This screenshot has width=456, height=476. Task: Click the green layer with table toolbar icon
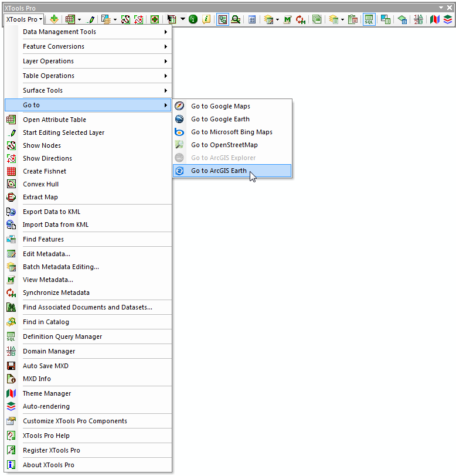click(x=402, y=20)
